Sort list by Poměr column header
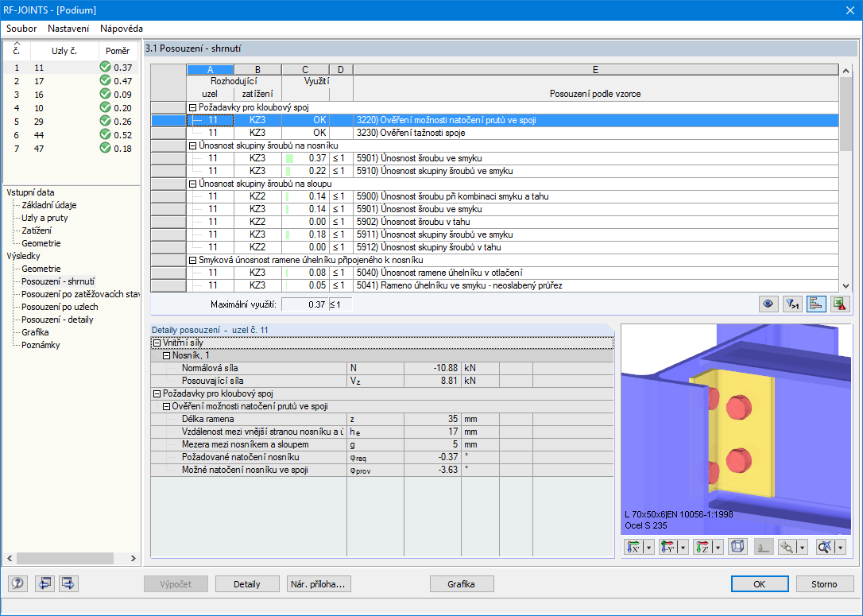 118,51
